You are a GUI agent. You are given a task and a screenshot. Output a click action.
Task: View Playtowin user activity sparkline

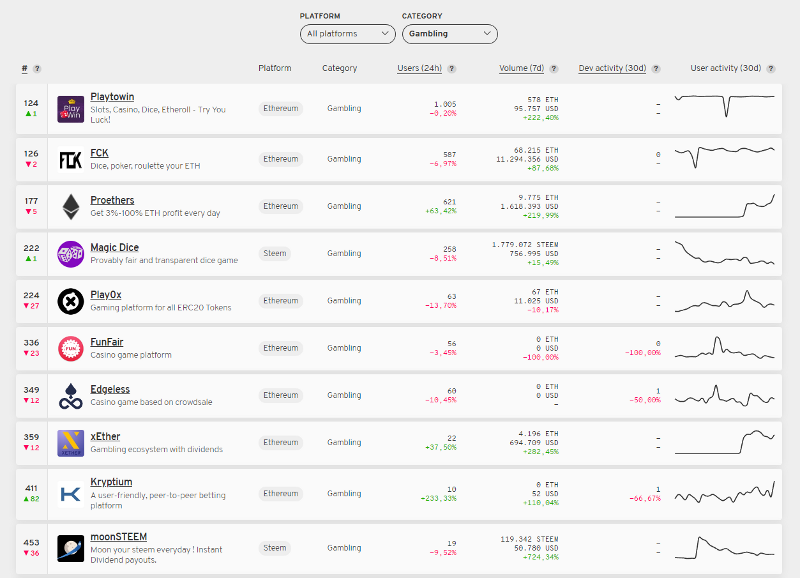[x=724, y=106]
